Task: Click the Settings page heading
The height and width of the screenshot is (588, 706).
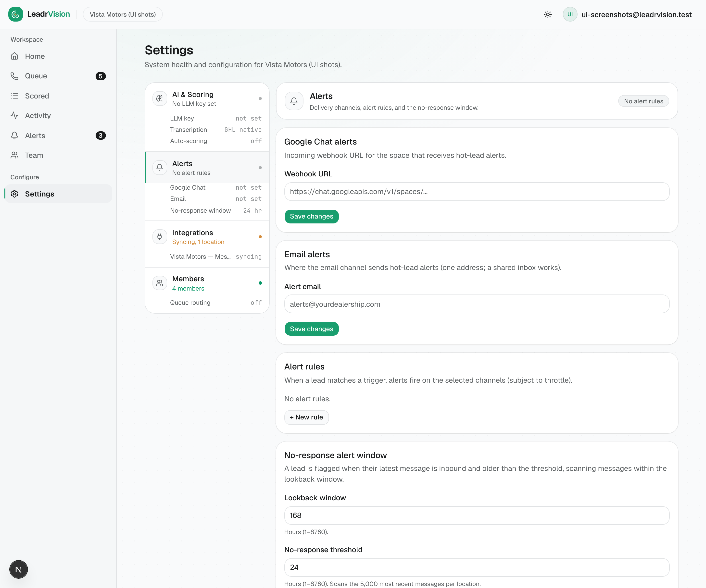Action: [169, 50]
